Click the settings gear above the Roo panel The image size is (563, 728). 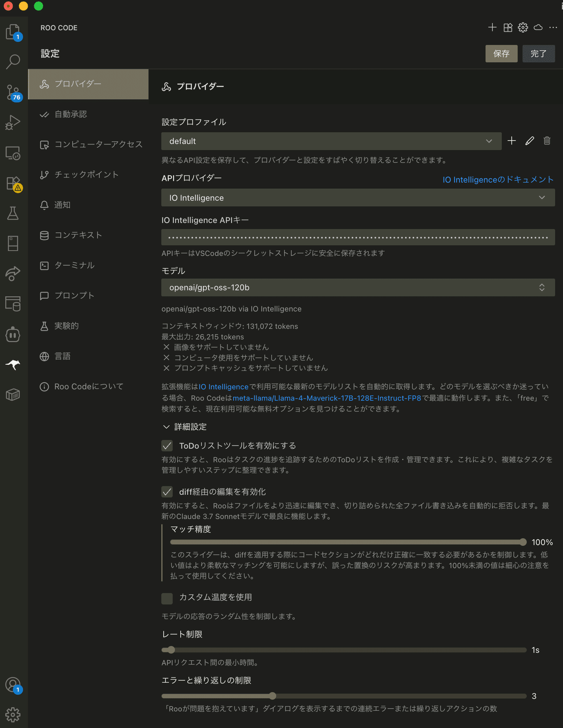click(522, 27)
